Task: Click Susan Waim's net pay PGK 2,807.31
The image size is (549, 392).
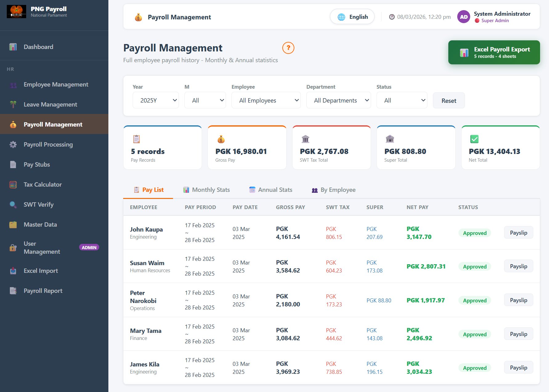Action: click(x=426, y=266)
